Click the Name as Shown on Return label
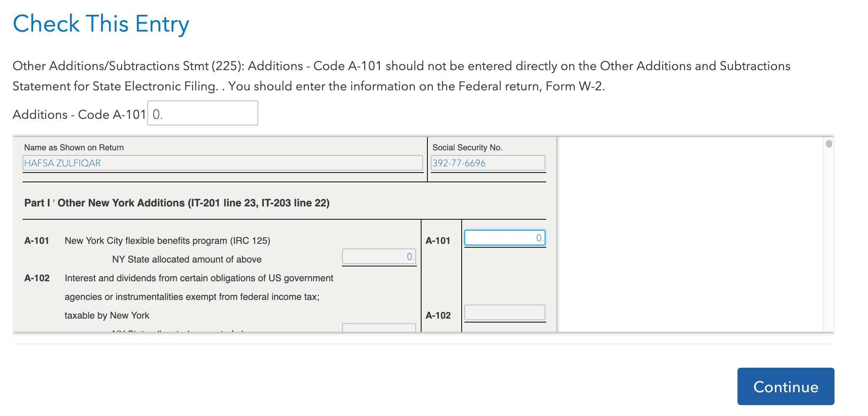Image resolution: width=868 pixels, height=416 pixels. 74,148
